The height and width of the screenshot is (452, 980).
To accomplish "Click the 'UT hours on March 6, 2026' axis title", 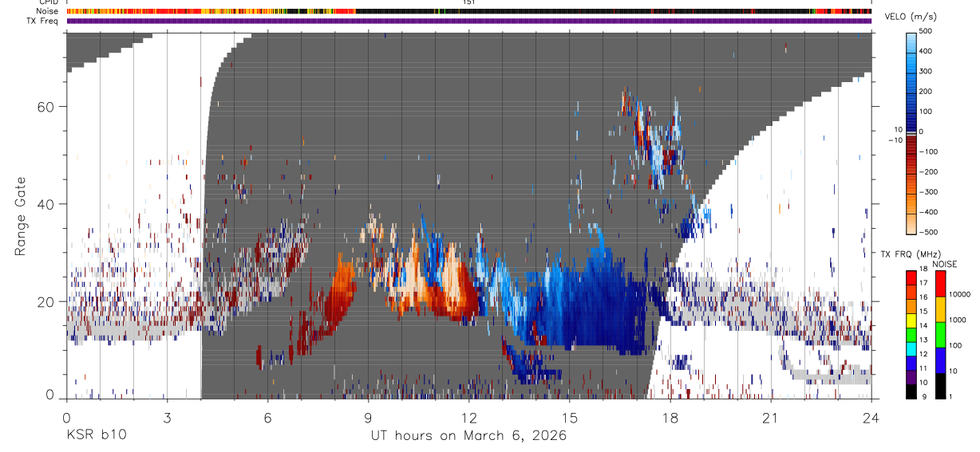I will pos(468,436).
